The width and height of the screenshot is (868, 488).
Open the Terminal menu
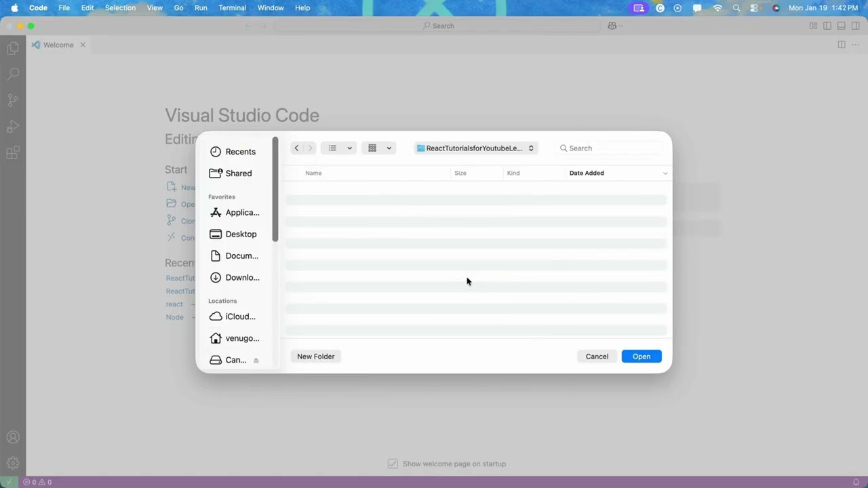click(x=232, y=7)
